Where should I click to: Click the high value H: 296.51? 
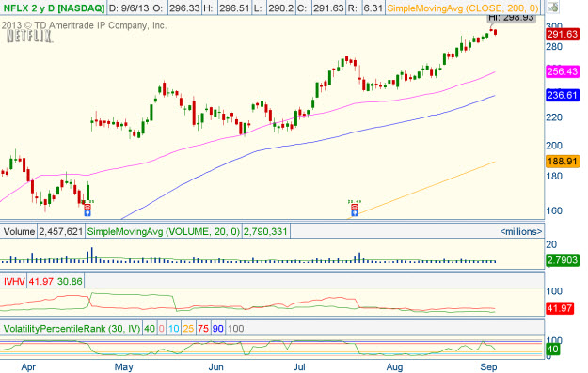coord(226,8)
